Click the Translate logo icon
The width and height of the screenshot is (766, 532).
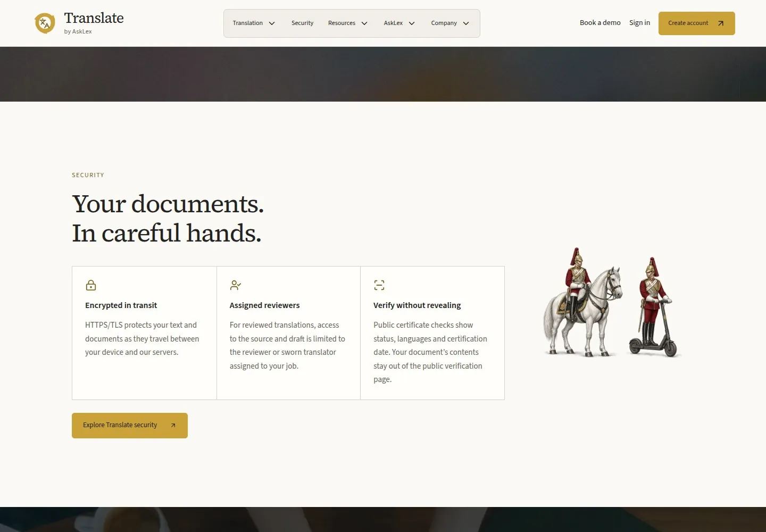point(45,23)
